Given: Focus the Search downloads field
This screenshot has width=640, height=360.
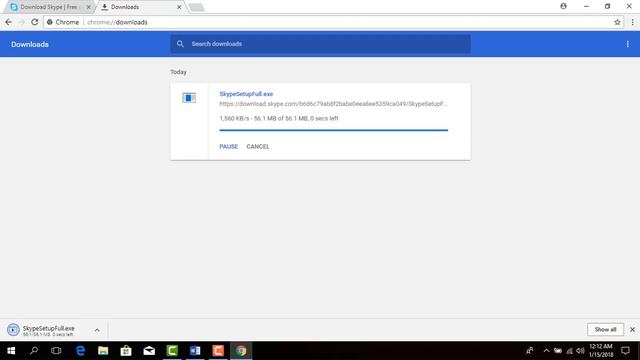Looking at the screenshot, I should [320, 44].
